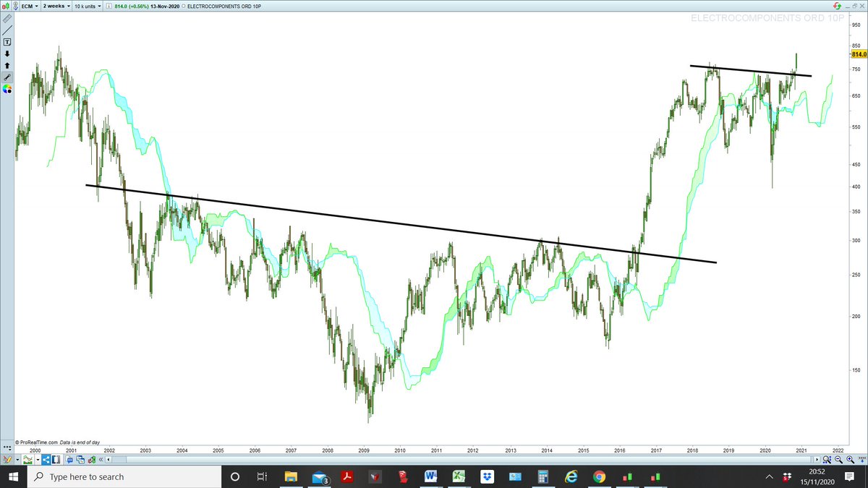Screen dimensions: 868x488
Task: Select the up arrow drawing tool
Action: (7, 65)
